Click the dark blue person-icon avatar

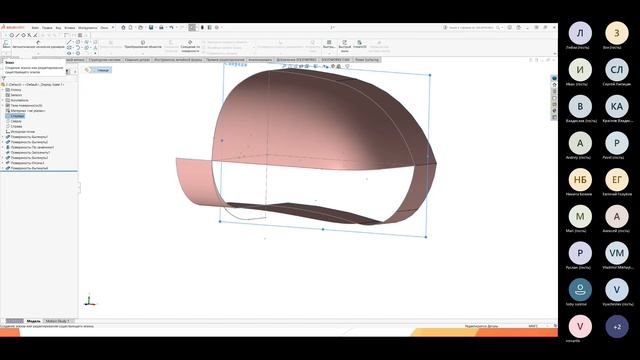580,290
